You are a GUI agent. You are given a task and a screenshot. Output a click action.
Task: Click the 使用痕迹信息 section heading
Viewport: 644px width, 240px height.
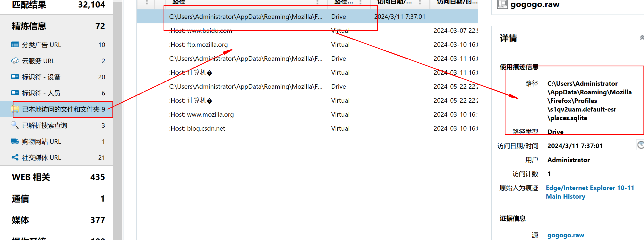519,67
